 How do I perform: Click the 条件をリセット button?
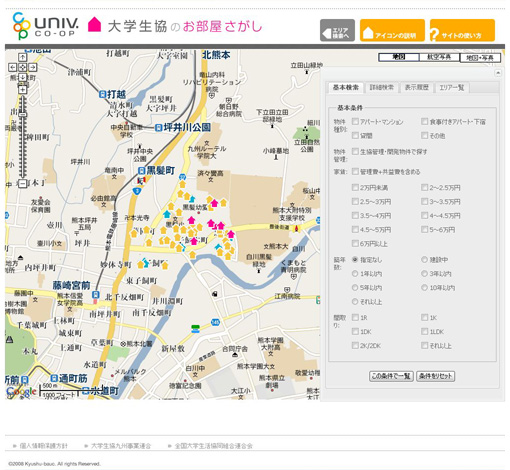click(436, 376)
